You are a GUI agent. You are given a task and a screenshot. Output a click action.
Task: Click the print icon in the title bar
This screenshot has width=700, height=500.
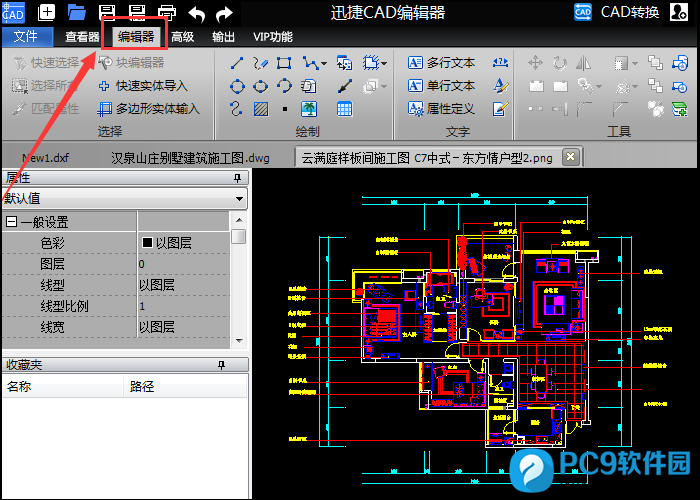167,13
